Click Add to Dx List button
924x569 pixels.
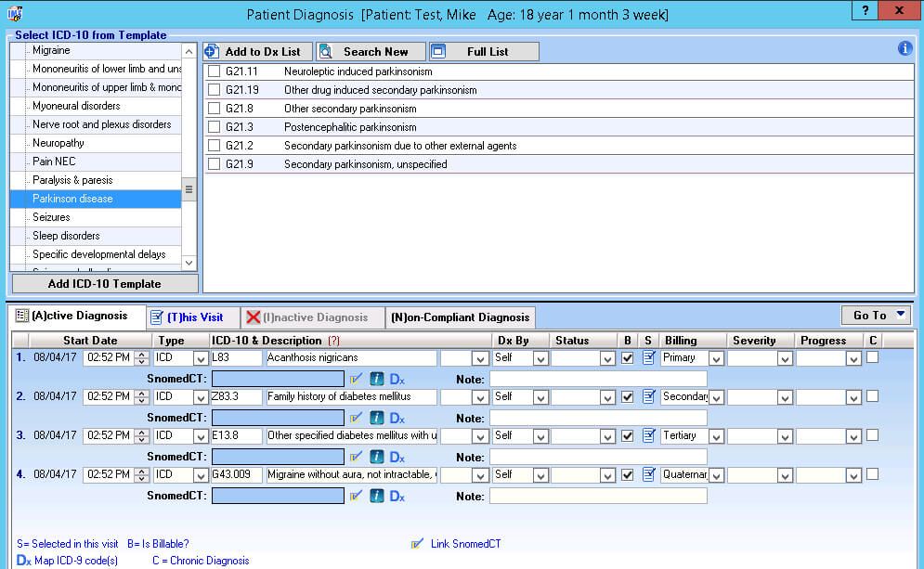pyautogui.click(x=254, y=52)
